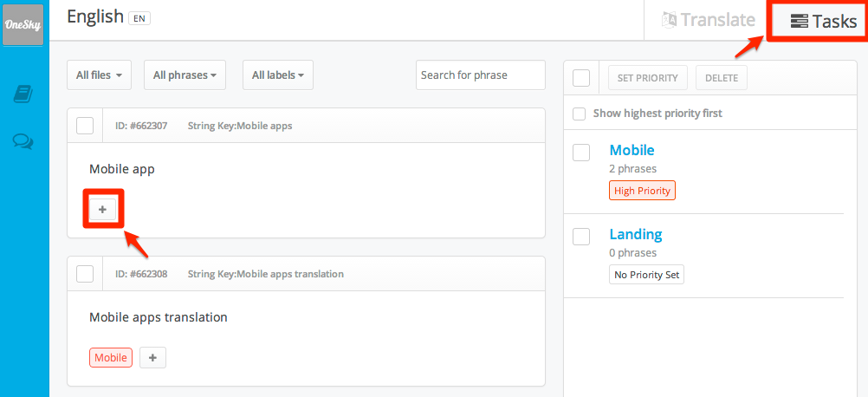Click the High Priority tag
The height and width of the screenshot is (397, 868).
642,191
